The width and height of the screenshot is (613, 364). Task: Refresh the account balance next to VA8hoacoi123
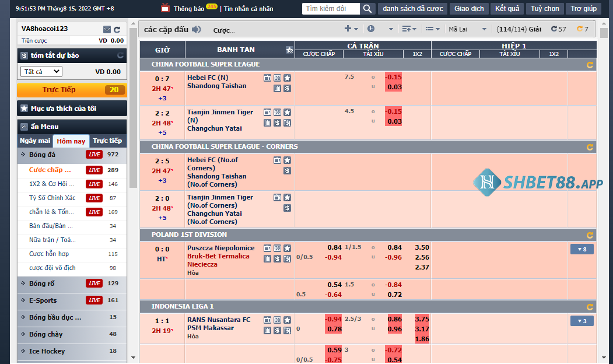117,29
